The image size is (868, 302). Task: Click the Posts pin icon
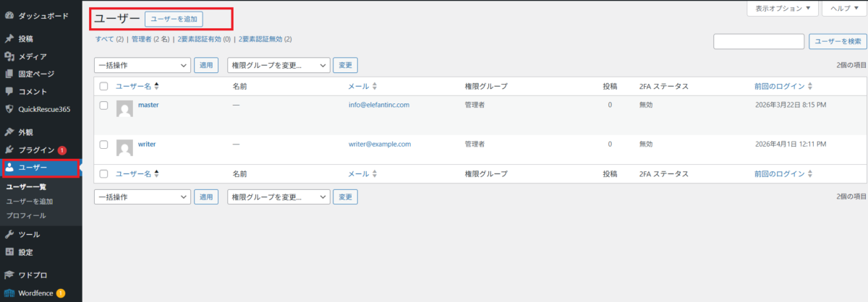pos(9,38)
